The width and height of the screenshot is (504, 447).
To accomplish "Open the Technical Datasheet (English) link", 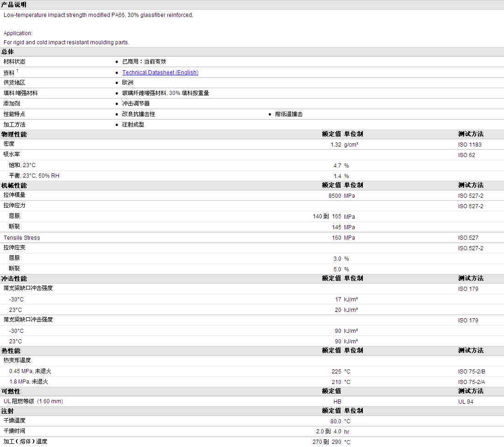I will pos(160,73).
